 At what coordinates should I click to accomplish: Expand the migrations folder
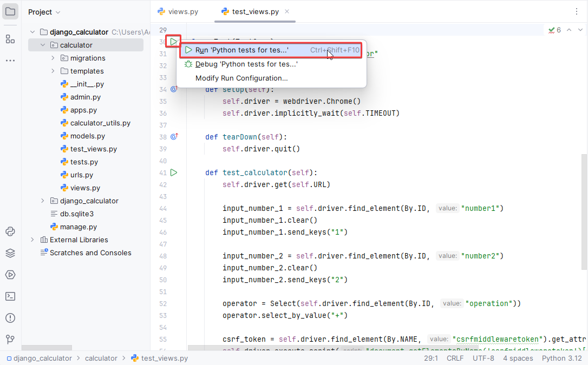pos(53,58)
